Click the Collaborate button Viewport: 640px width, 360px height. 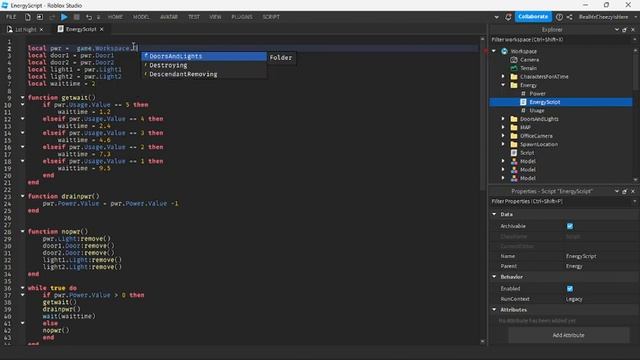[x=533, y=17]
